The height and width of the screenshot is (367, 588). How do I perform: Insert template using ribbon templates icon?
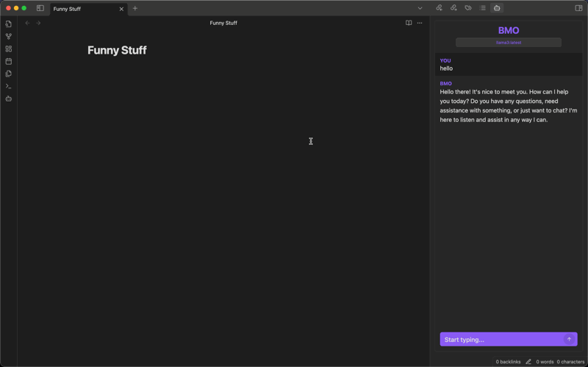click(x=9, y=74)
